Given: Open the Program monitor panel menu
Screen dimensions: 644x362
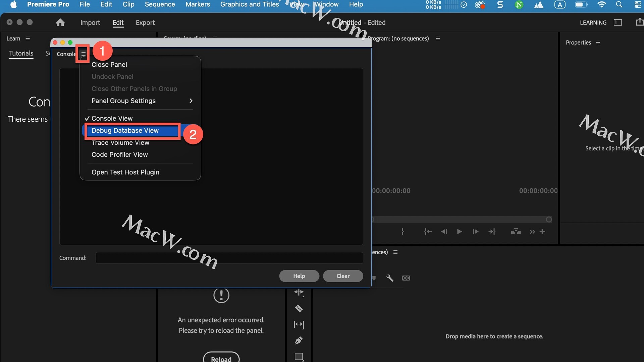Looking at the screenshot, I should 437,39.
